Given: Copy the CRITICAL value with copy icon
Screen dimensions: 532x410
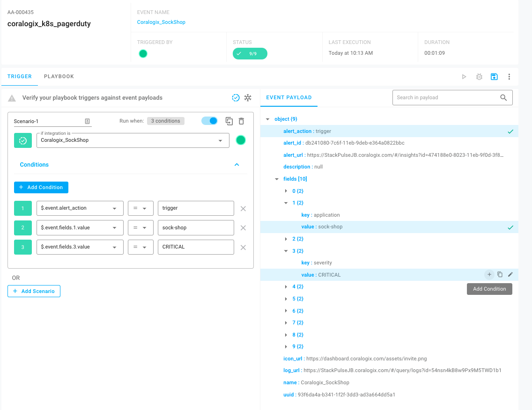Looking at the screenshot, I should 500,274.
